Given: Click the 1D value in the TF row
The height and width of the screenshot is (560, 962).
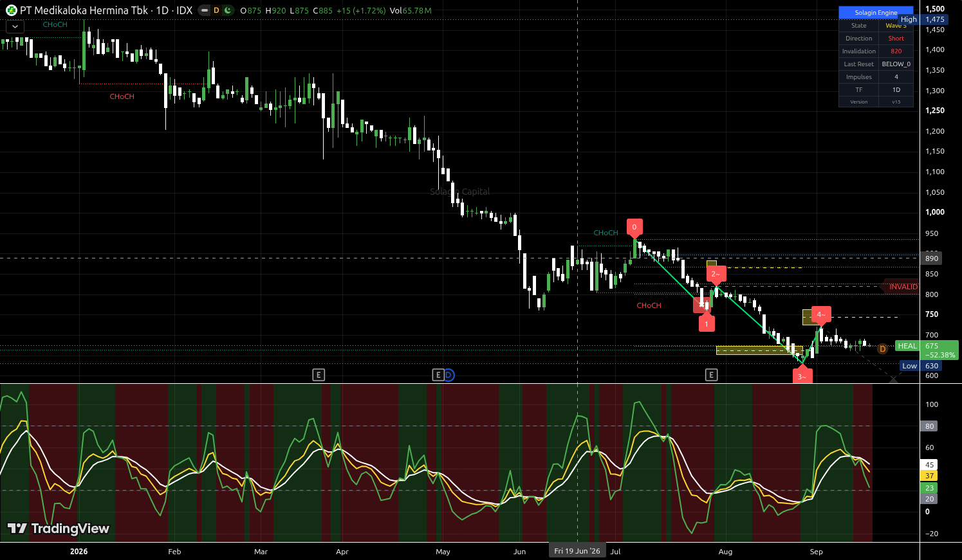Looking at the screenshot, I should pyautogui.click(x=896, y=90).
